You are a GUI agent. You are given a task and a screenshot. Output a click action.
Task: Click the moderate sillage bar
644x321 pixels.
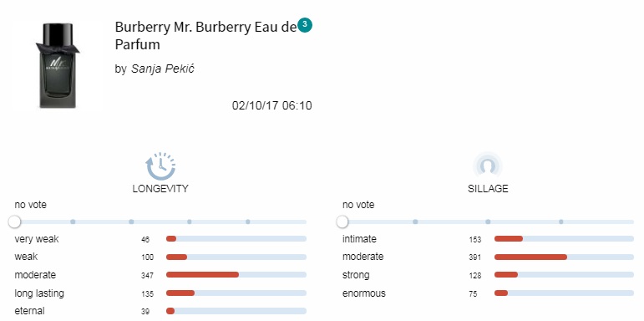pos(564,257)
